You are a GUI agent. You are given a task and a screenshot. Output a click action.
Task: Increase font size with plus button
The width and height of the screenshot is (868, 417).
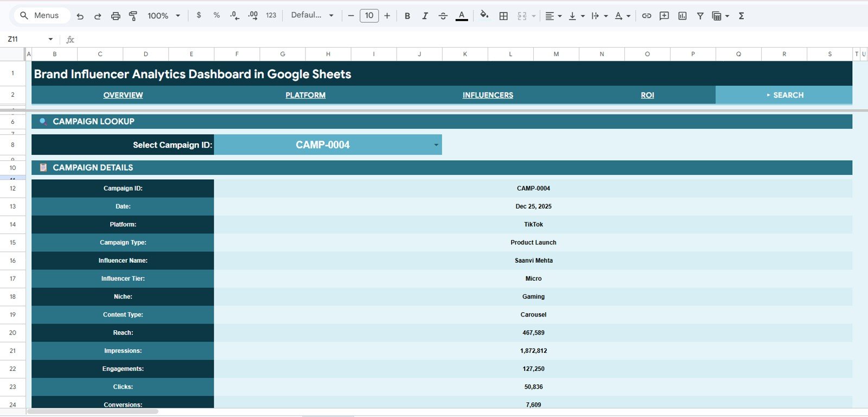coord(387,16)
